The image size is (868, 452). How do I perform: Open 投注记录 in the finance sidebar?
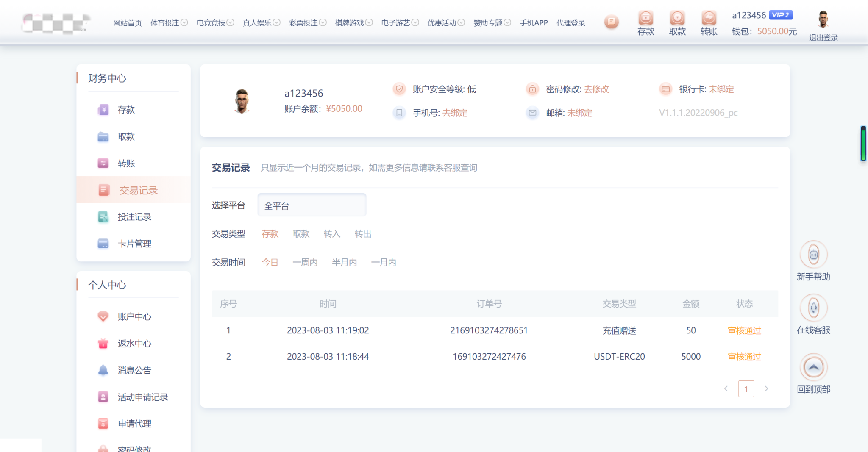pyautogui.click(x=134, y=217)
